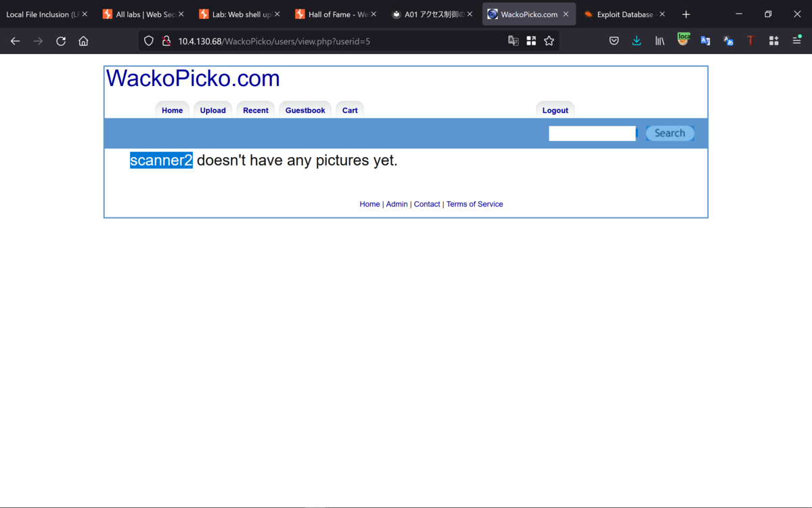Close the WackoPicko.com tab
This screenshot has height=508, width=812.
click(x=566, y=14)
